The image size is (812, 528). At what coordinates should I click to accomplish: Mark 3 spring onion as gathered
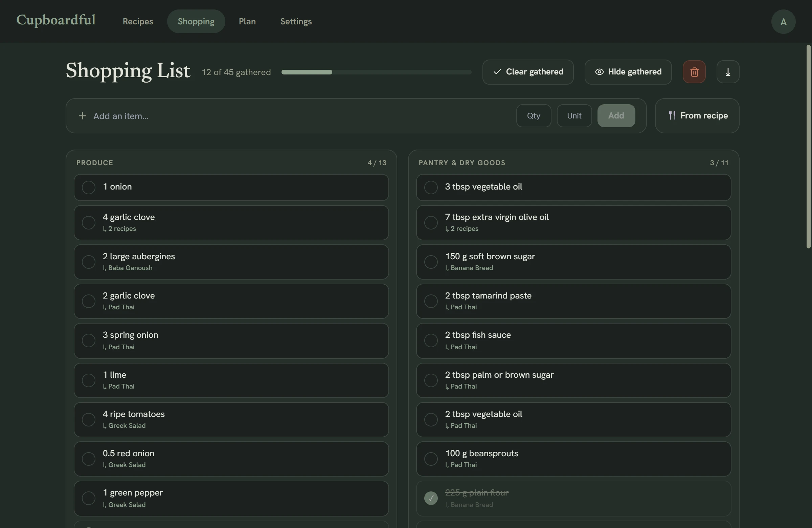pos(88,340)
